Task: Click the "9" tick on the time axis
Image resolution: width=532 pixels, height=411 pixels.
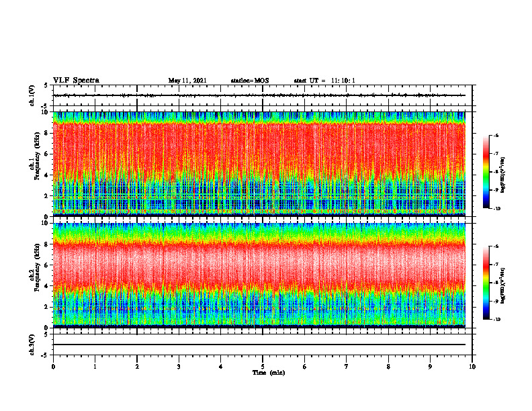Action: point(430,367)
